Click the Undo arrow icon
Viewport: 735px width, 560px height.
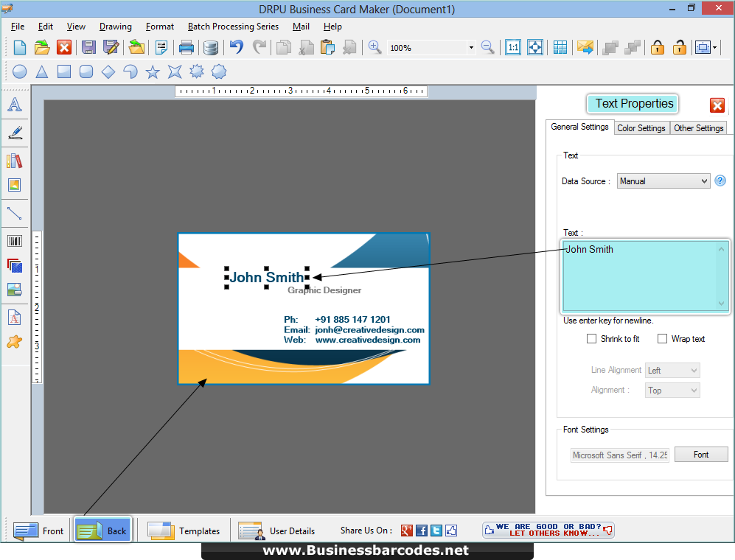237,47
